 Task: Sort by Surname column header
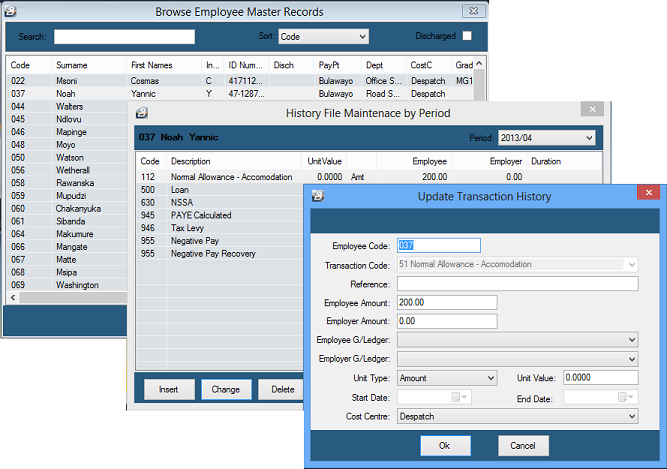(89, 65)
